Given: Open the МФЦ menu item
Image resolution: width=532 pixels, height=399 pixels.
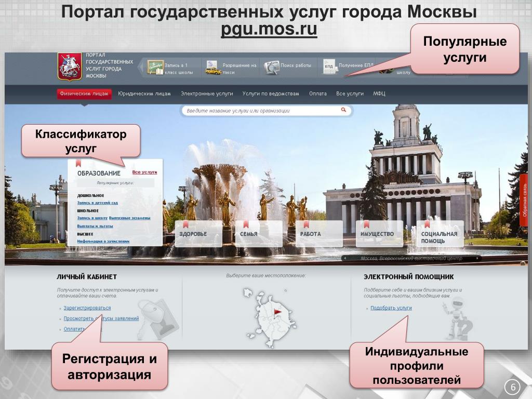Looking at the screenshot, I should 379,94.
